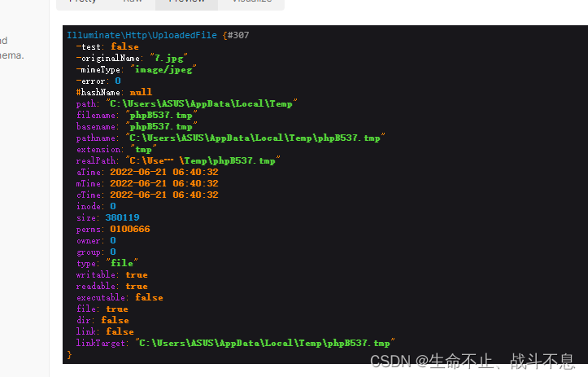The image size is (588, 377).
Task: Click the link value false
Action: pyautogui.click(x=120, y=331)
